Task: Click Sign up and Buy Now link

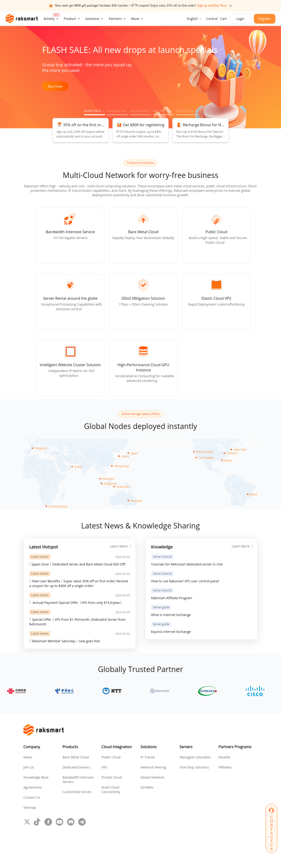Action: tap(212, 5)
